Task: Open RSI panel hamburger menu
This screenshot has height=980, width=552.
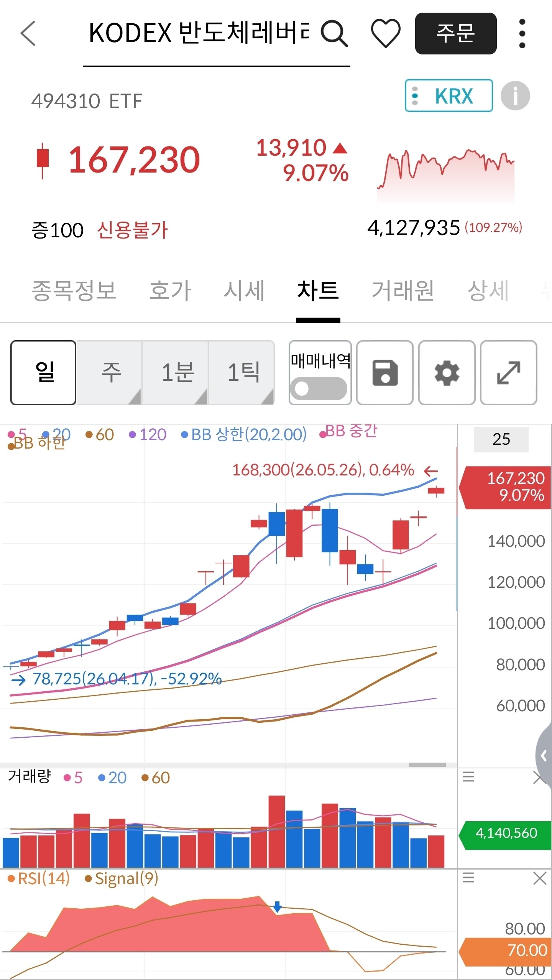Action: click(468, 877)
